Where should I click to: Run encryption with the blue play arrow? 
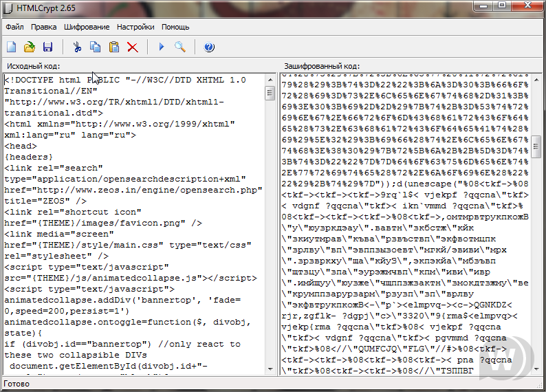(161, 47)
